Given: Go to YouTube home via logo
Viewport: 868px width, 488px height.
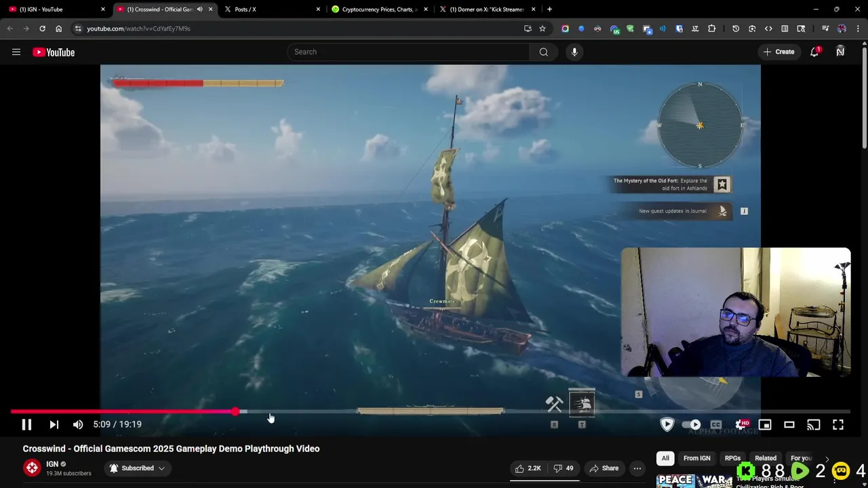Looking at the screenshot, I should (x=54, y=52).
